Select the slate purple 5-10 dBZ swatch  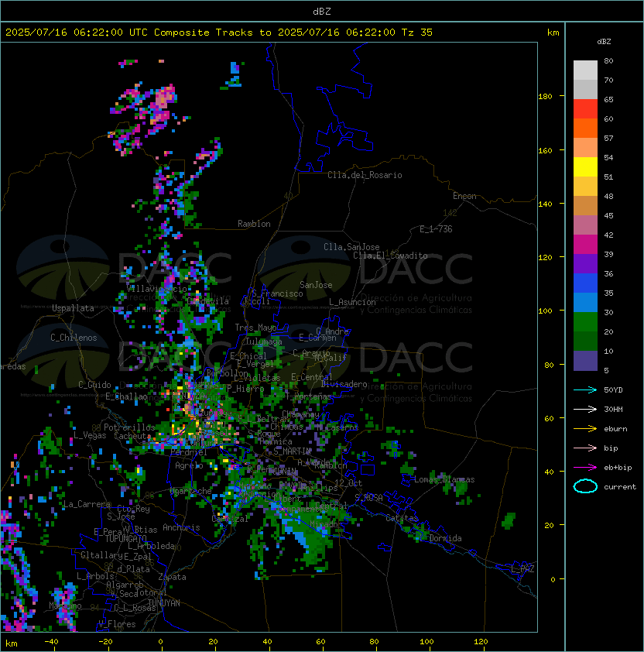[x=585, y=361]
